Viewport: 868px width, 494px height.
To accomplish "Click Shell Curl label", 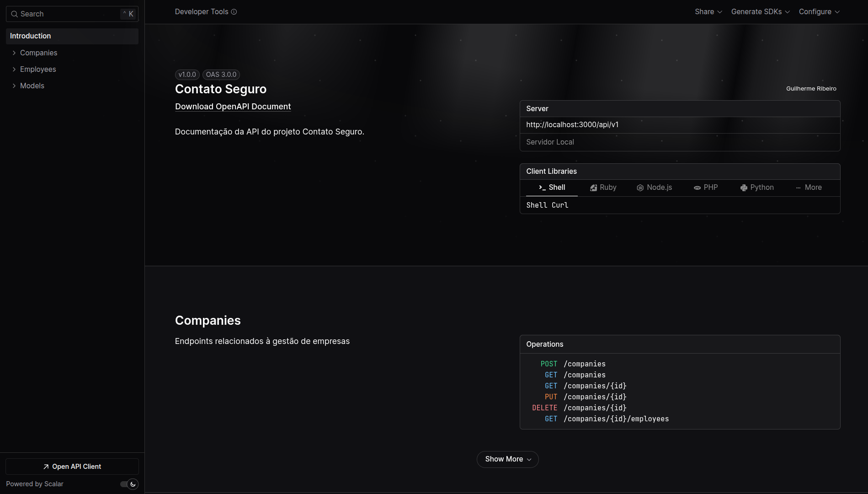I will click(x=547, y=205).
